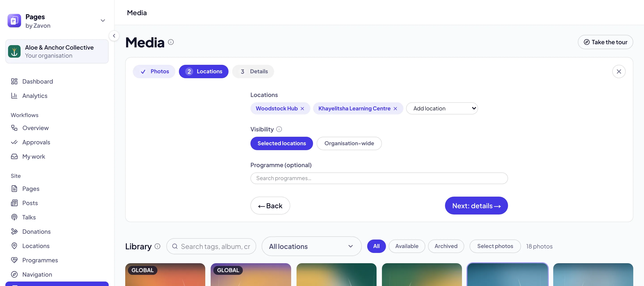Click the Take the tour button
The width and height of the screenshot is (644, 286).
(x=605, y=42)
